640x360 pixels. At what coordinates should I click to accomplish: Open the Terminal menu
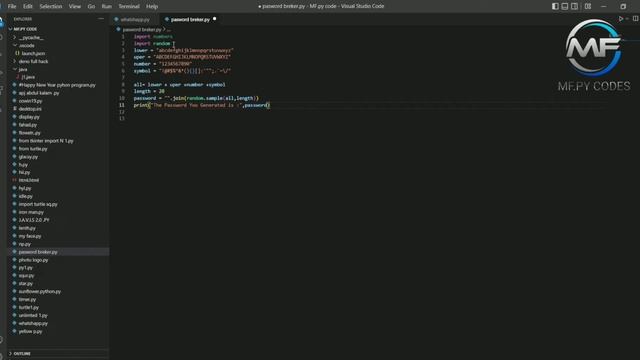coord(129,7)
